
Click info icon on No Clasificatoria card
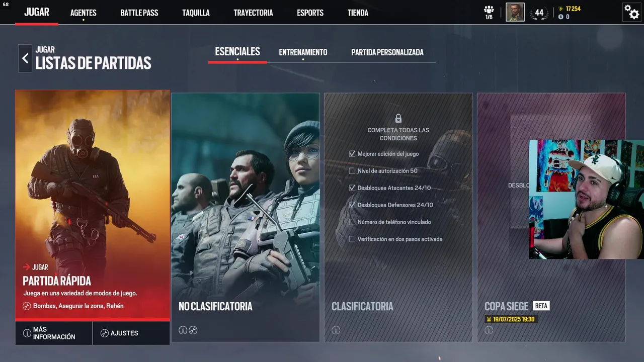[183, 330]
